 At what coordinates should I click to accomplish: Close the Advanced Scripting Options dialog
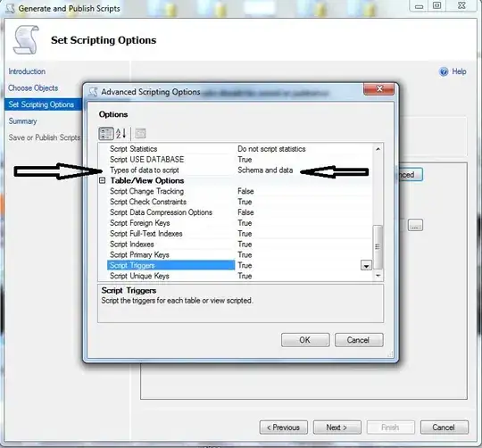tap(379, 89)
